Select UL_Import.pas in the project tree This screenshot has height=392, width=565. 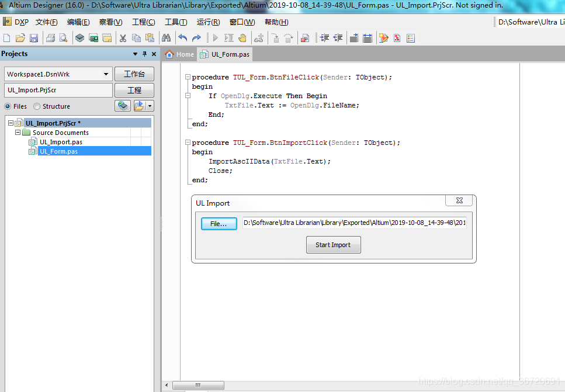(x=61, y=142)
